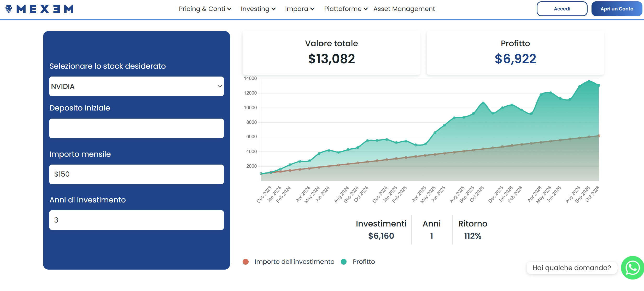
Task: Open the Pricing & Conti menu
Action: tap(205, 9)
